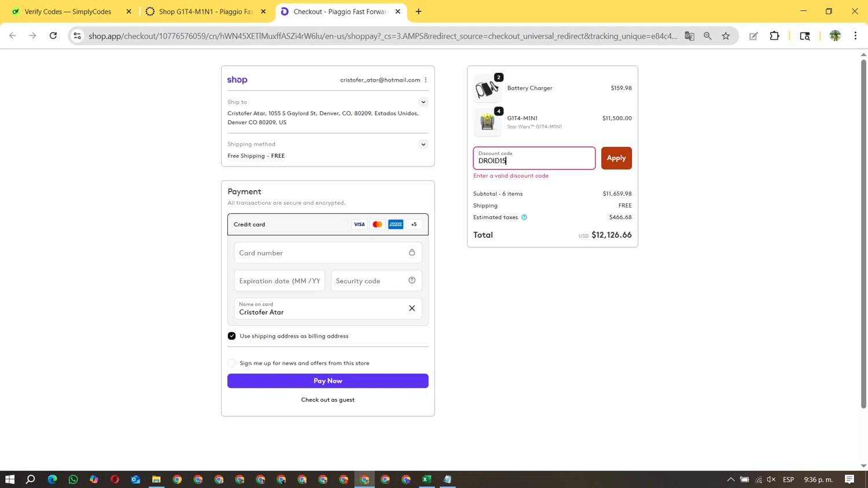Viewport: 868px width, 488px height.
Task: Click the Visa card icon
Action: click(359, 224)
